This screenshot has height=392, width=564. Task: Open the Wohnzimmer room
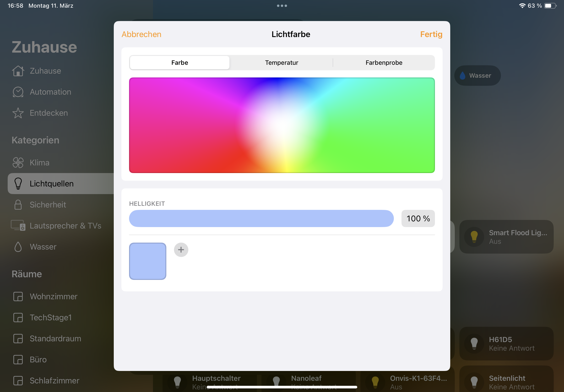coord(54,296)
